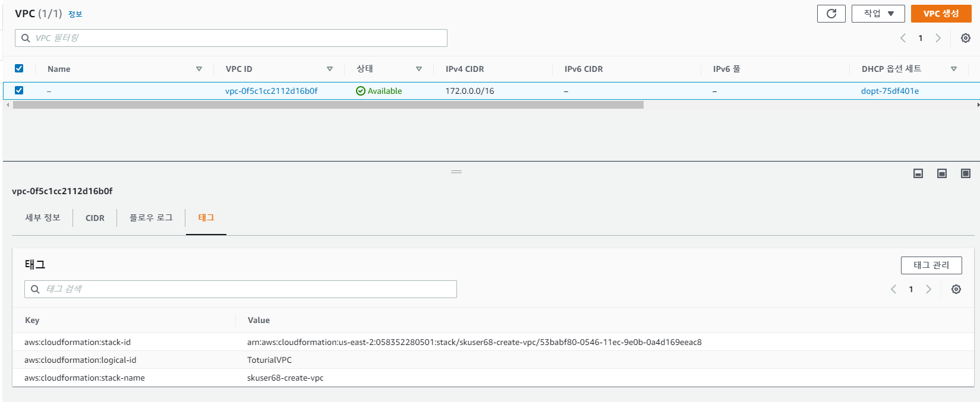Click the VPC 생성 button

point(941,14)
